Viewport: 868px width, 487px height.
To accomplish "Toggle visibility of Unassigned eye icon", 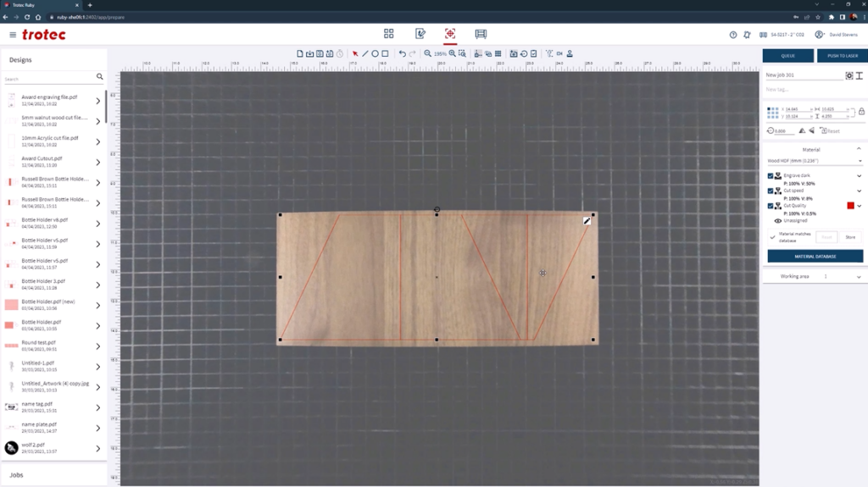I will tap(778, 221).
